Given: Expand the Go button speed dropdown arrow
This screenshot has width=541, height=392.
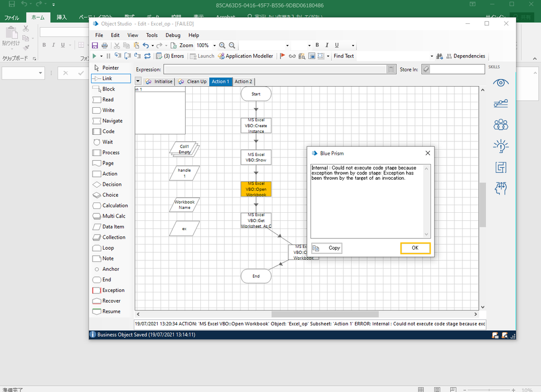Looking at the screenshot, I should [101, 56].
